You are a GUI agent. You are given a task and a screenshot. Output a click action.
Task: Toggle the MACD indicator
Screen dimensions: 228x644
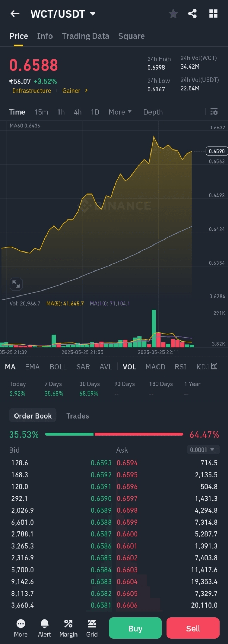pyautogui.click(x=155, y=367)
